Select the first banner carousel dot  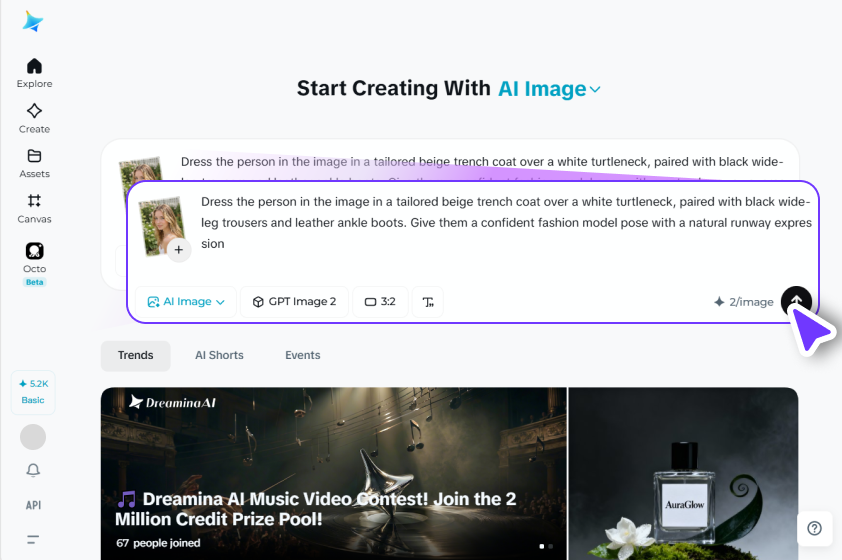[x=541, y=546]
